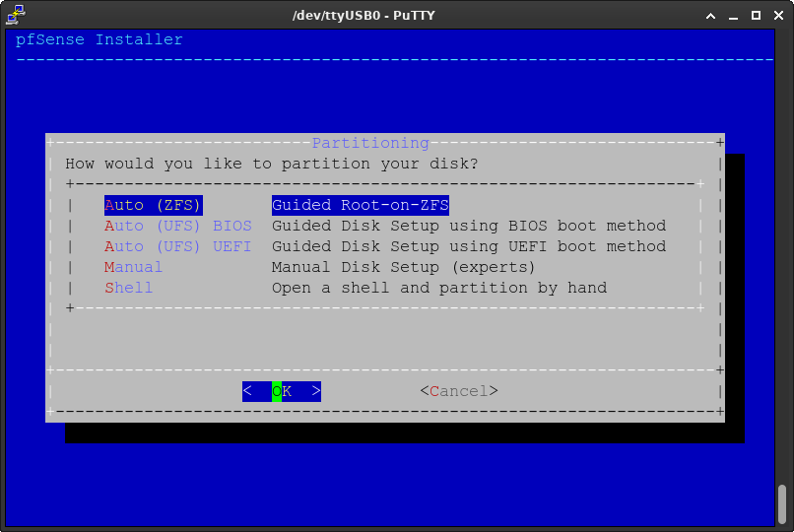Image resolution: width=794 pixels, height=532 pixels.
Task: Maximize the PuTTY window
Action: [x=756, y=16]
